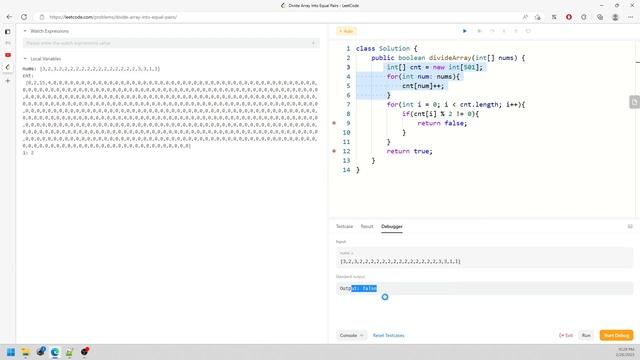
Task: Reload the page with refresh icon
Action: pos(24,17)
